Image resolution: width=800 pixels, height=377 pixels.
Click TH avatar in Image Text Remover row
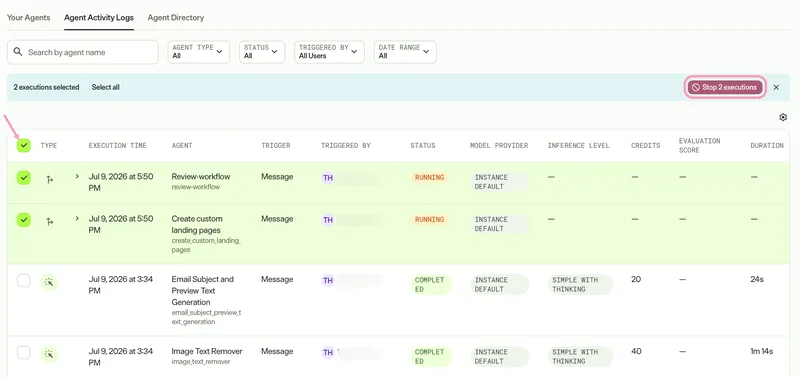pyautogui.click(x=328, y=353)
